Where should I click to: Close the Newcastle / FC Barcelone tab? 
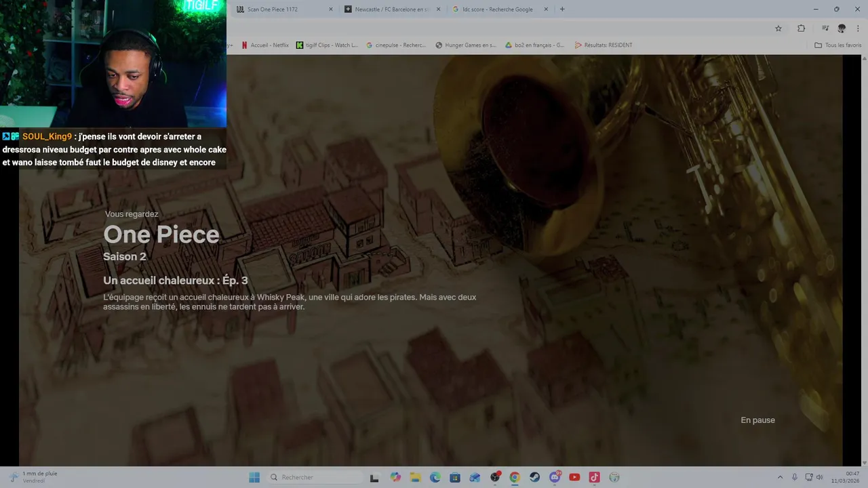[x=438, y=9]
